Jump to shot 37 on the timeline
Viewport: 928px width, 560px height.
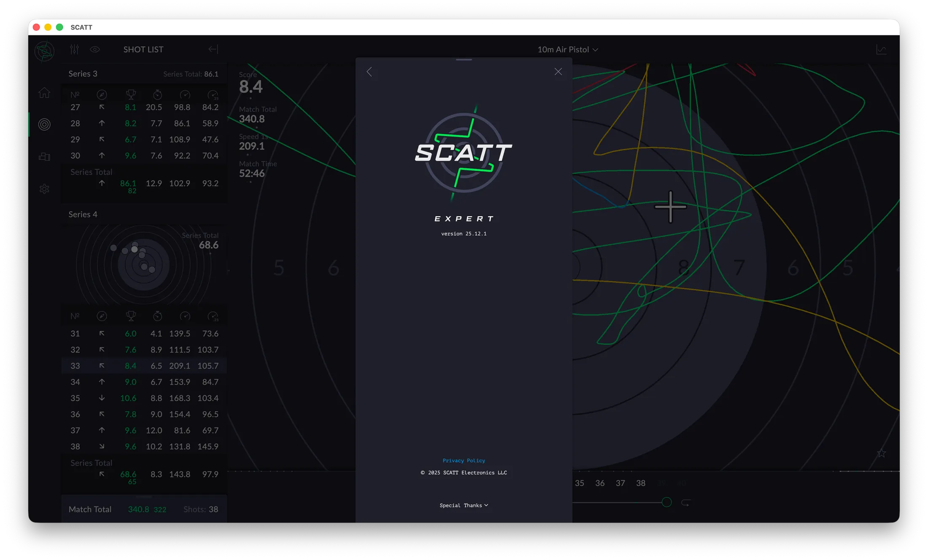click(620, 483)
